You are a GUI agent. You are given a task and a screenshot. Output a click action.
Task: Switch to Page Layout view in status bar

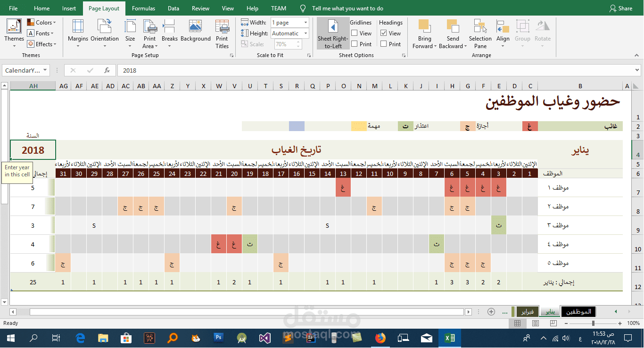tap(535, 323)
